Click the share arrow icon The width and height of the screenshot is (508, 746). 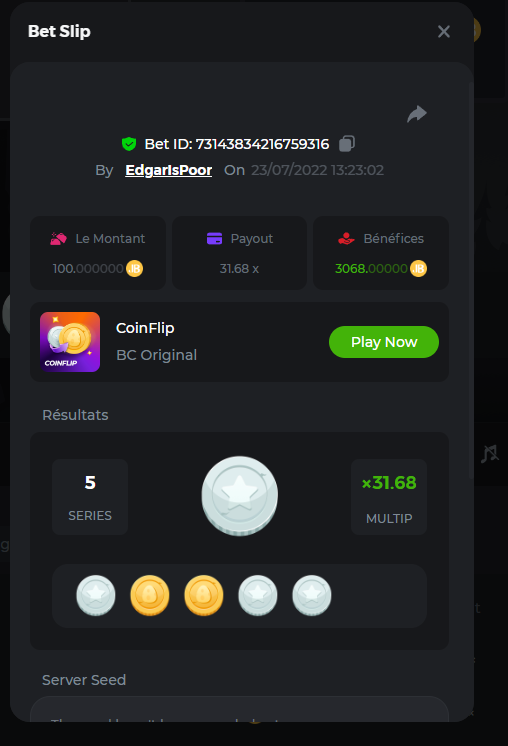coord(417,114)
